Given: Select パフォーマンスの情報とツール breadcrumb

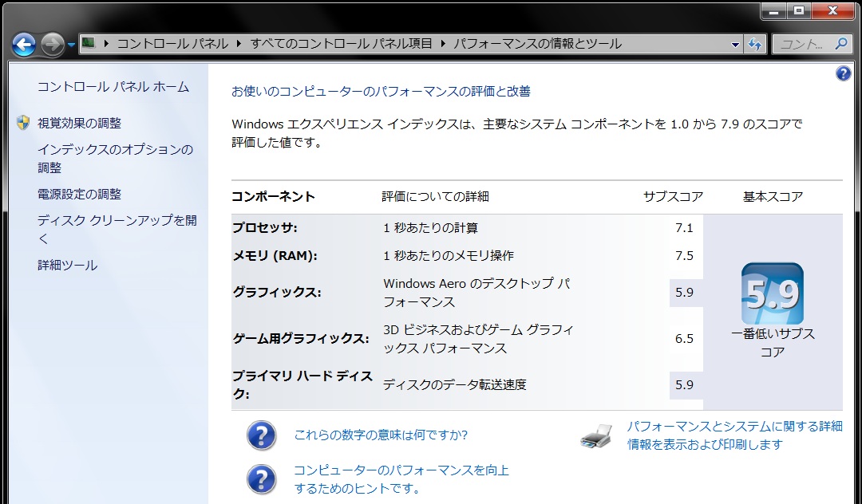Looking at the screenshot, I should (538, 43).
